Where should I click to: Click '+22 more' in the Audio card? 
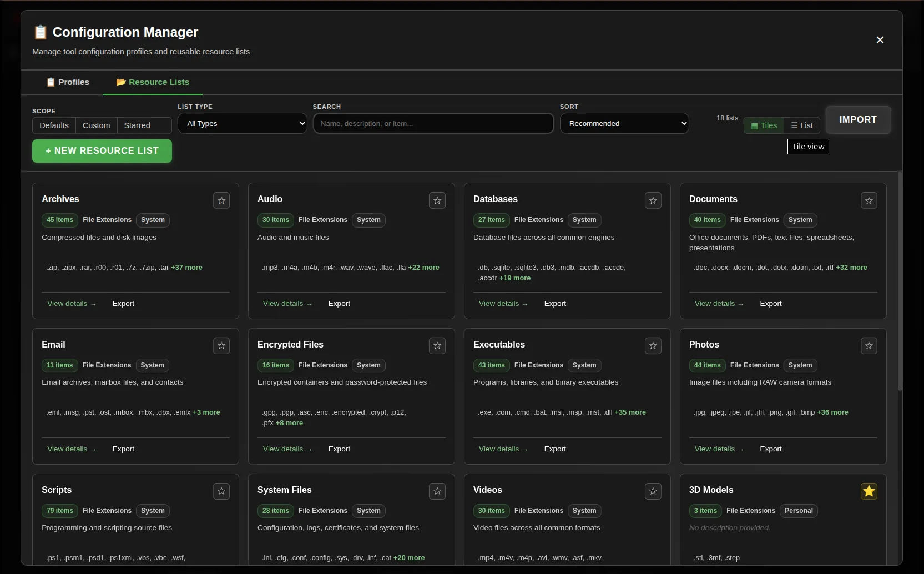click(x=423, y=268)
